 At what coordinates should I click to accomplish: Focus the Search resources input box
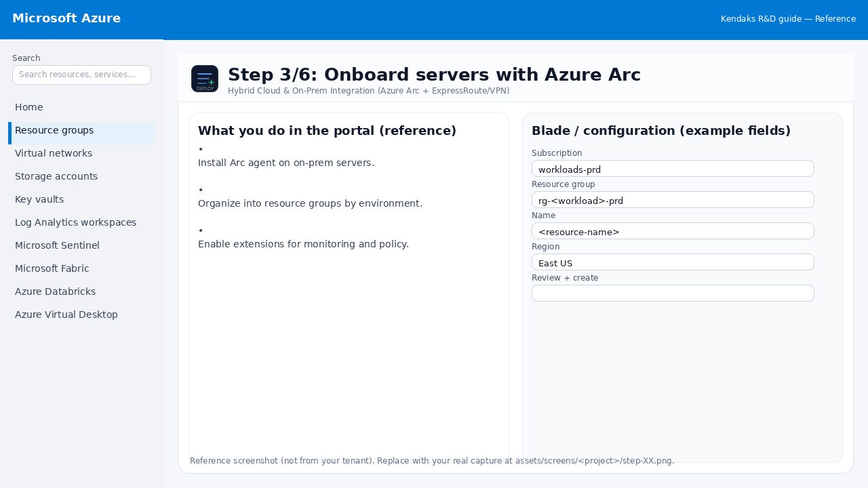pyautogui.click(x=81, y=75)
